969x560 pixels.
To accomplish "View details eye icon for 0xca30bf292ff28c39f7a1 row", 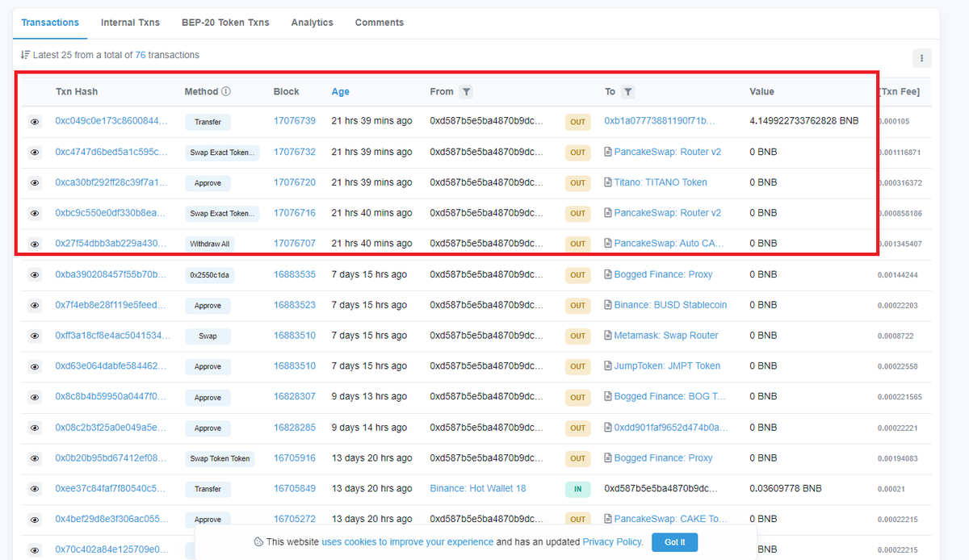I will [35, 182].
